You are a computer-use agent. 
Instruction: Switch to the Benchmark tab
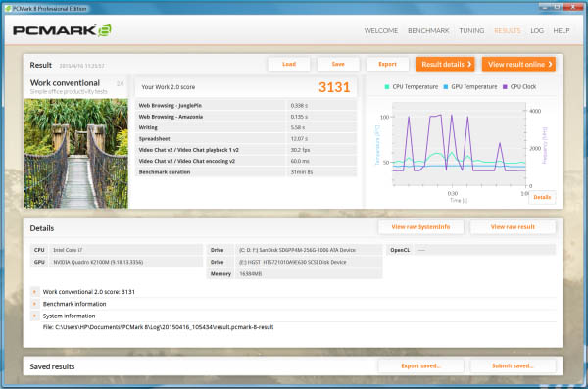coord(428,30)
